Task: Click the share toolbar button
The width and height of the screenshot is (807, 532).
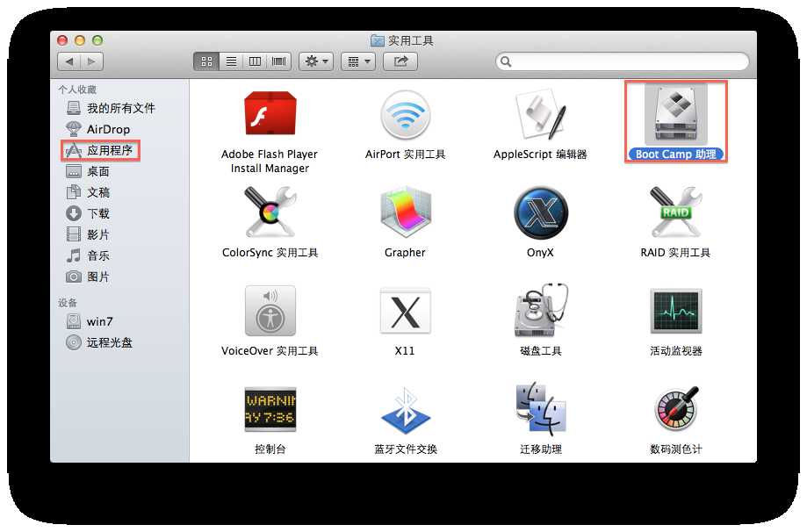Action: pos(400,61)
